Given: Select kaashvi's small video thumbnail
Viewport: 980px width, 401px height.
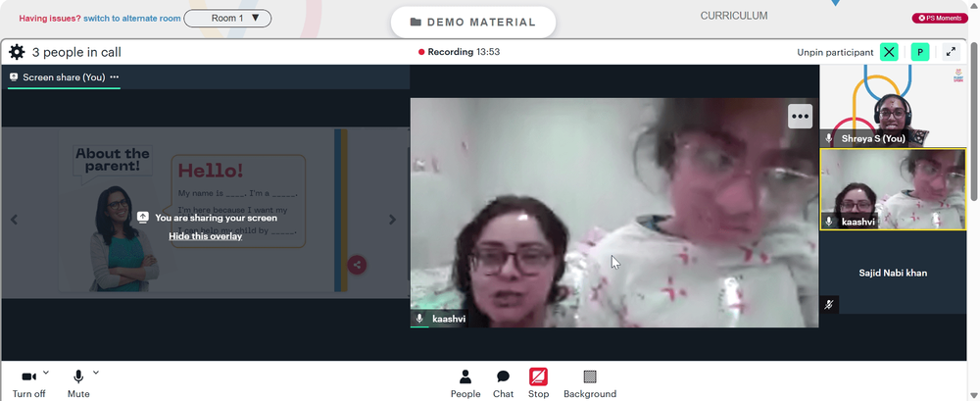Looking at the screenshot, I should [893, 189].
